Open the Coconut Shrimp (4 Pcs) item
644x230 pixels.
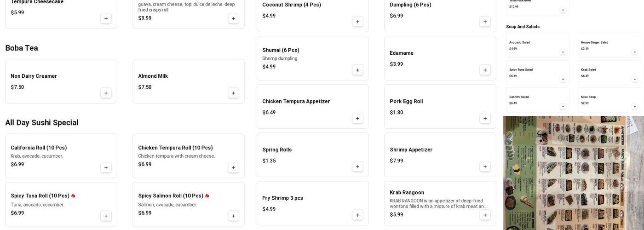pos(292,5)
